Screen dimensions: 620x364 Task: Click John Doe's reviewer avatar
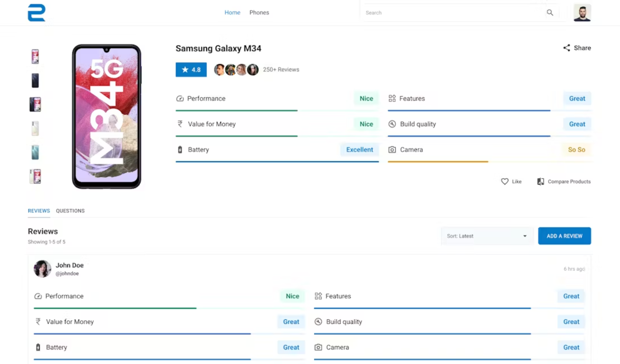pyautogui.click(x=42, y=269)
